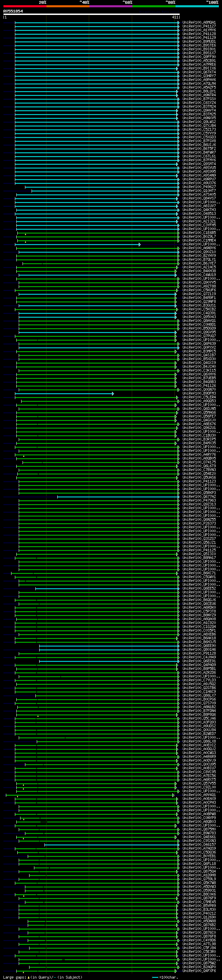222x980 pixels.
Task: Select hit label UniRef100_A9S995
Action: [199, 172]
